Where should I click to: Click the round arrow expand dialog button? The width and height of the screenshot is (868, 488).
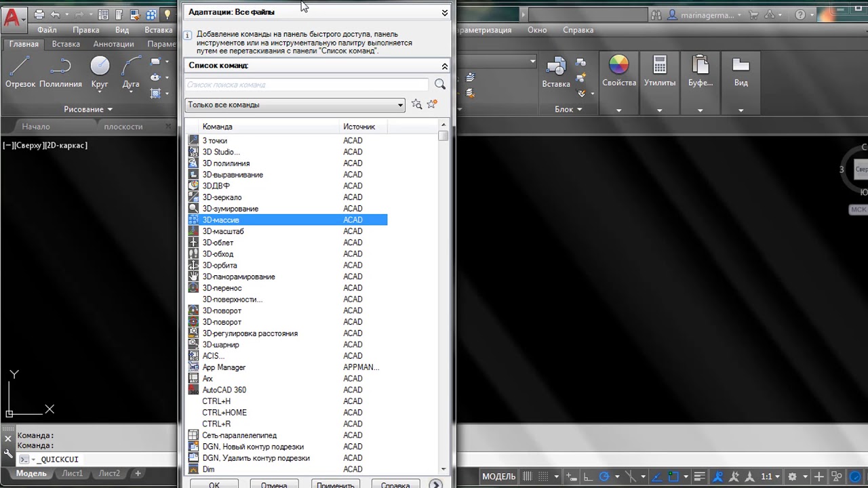(436, 484)
